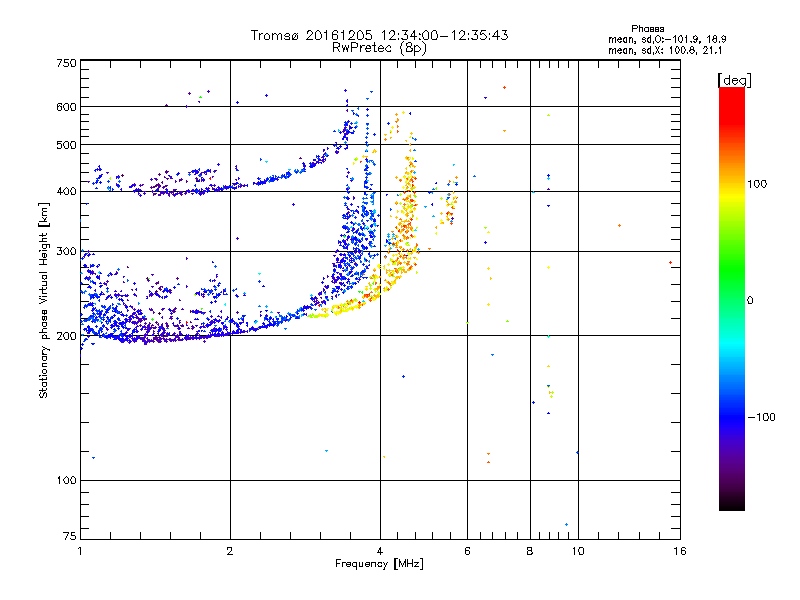800x600 pixels.
Task: Click the "RwPretec (8p)" subtitle
Action: 379,48
